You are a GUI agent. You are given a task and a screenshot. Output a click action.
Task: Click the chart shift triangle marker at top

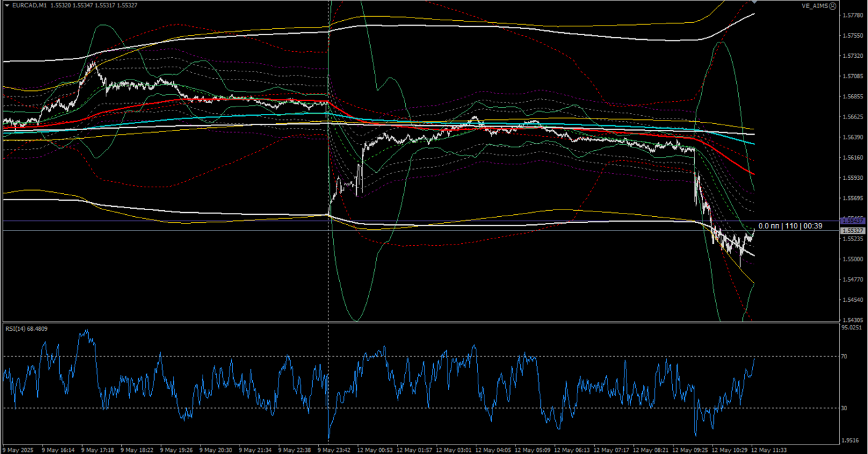pyautogui.click(x=754, y=3)
